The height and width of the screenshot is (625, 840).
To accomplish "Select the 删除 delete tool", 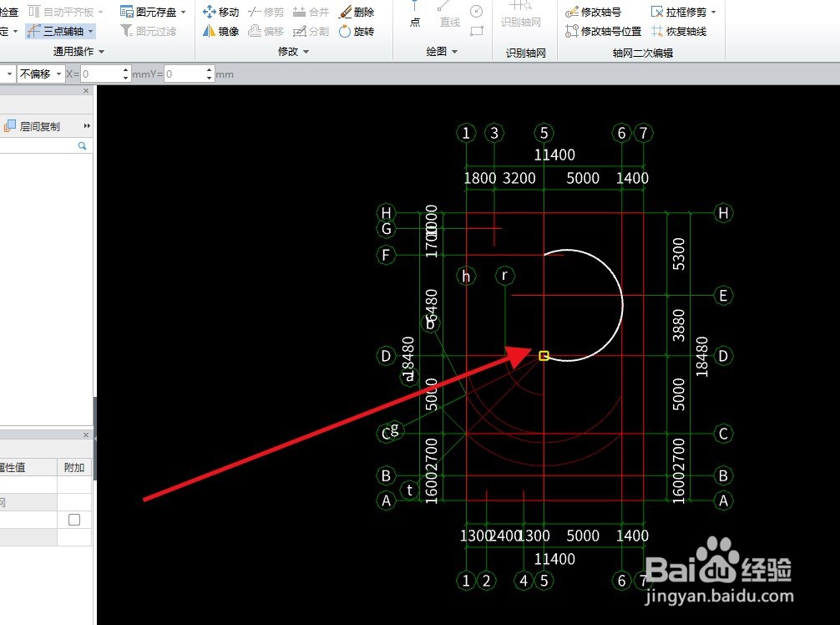I will pyautogui.click(x=357, y=11).
